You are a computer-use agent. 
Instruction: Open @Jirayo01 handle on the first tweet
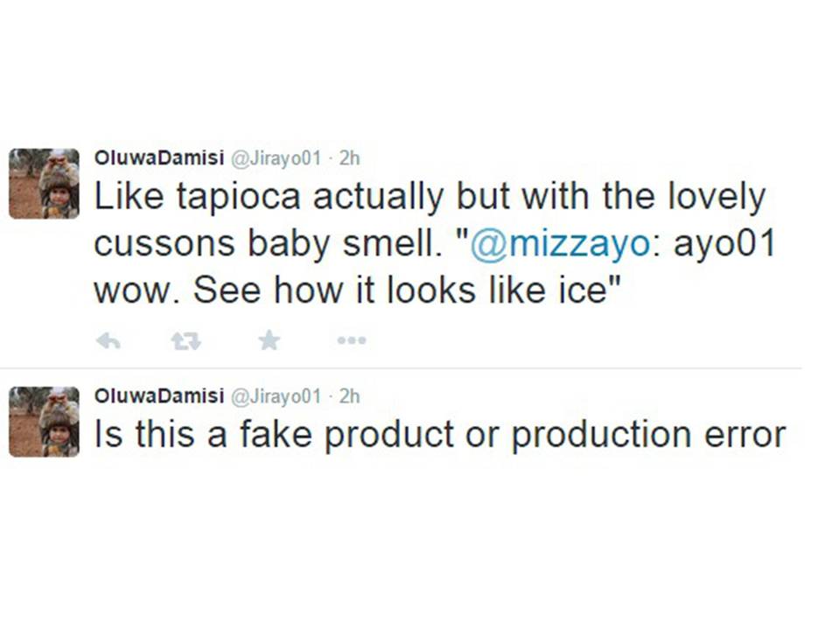point(276,158)
